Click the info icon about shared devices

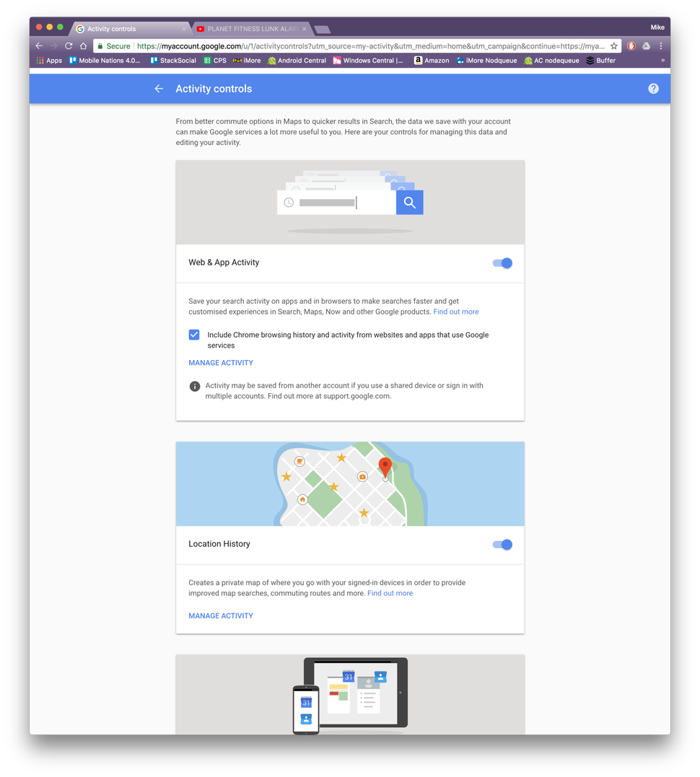[194, 386]
